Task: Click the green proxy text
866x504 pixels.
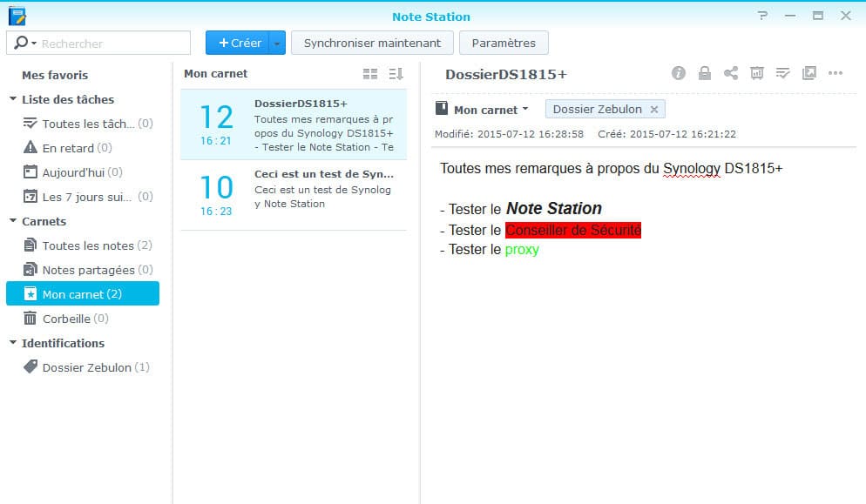Action: [522, 250]
